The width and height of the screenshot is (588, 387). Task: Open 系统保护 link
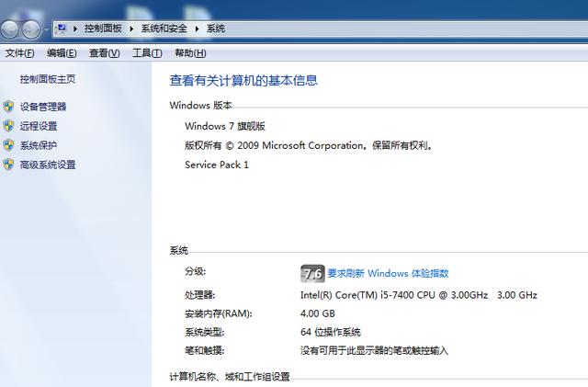[x=39, y=145]
